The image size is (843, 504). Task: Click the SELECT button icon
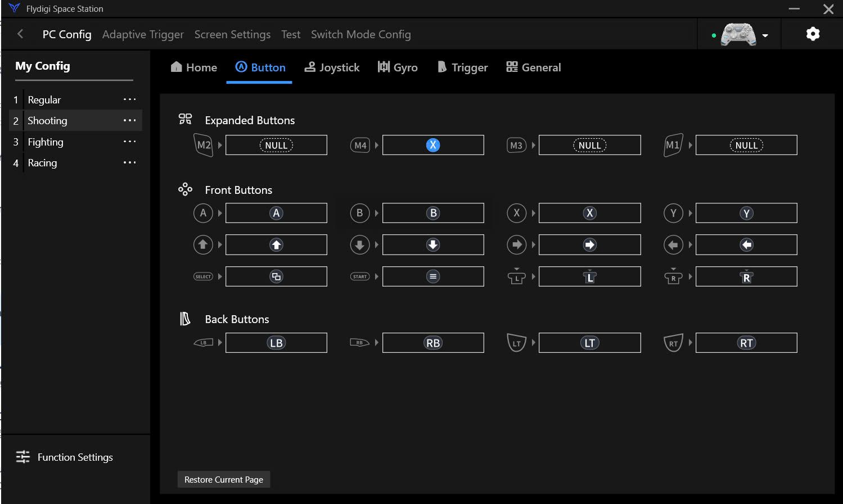(x=203, y=276)
